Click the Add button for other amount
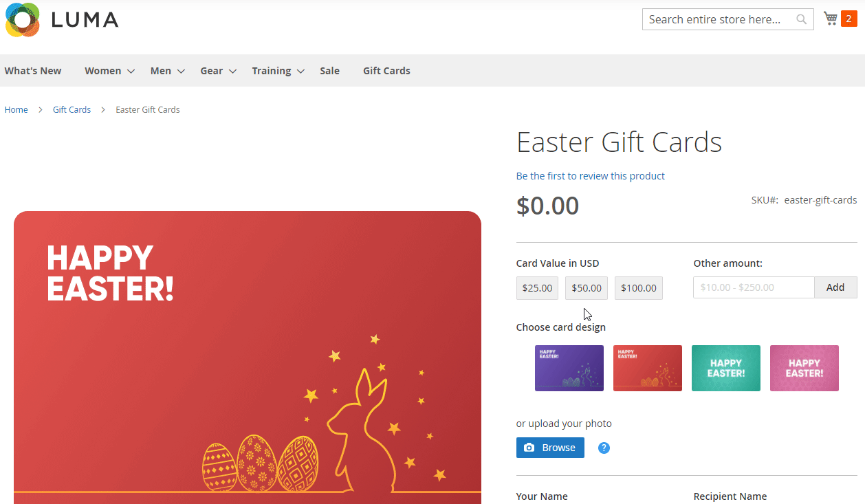Screen dimensions: 865x504 (835, 287)
